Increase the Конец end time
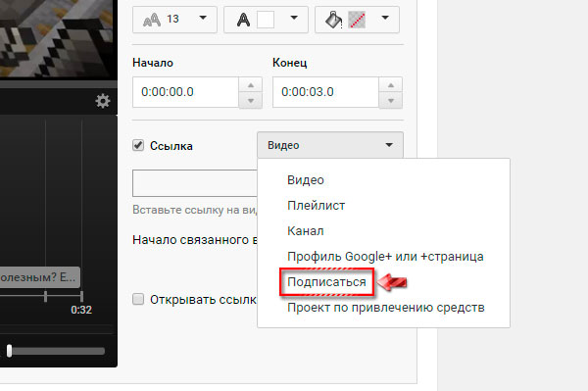Viewport: 588px width, 391px height. click(391, 85)
